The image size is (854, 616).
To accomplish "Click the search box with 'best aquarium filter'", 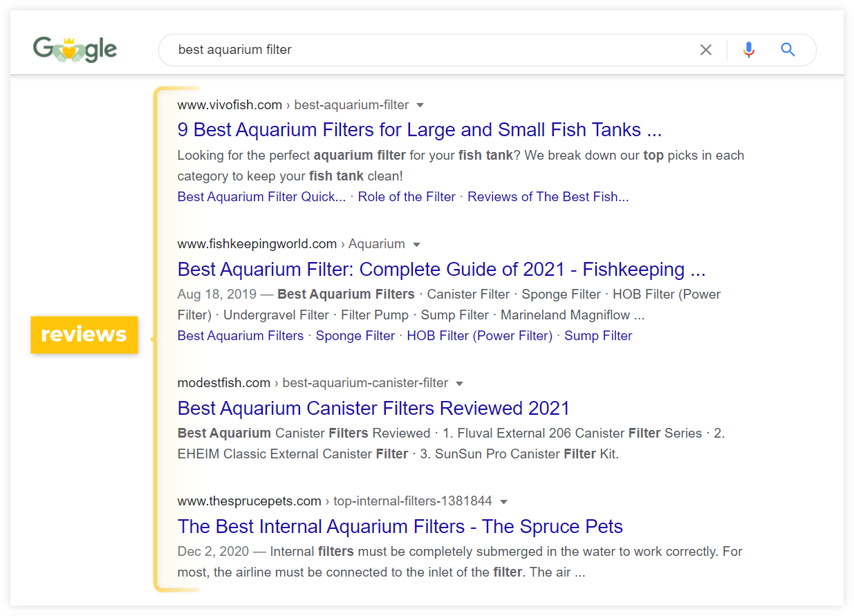I will pos(415,50).
